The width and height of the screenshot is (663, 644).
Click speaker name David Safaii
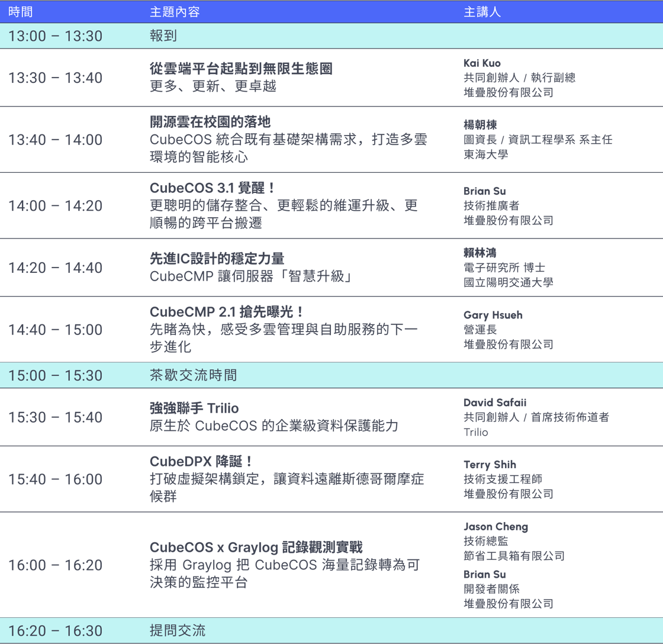pos(495,402)
